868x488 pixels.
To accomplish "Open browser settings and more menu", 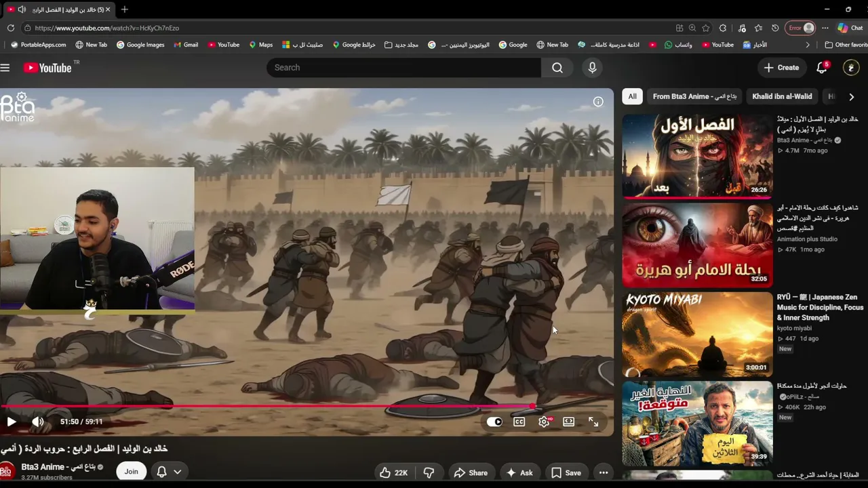I will (825, 28).
